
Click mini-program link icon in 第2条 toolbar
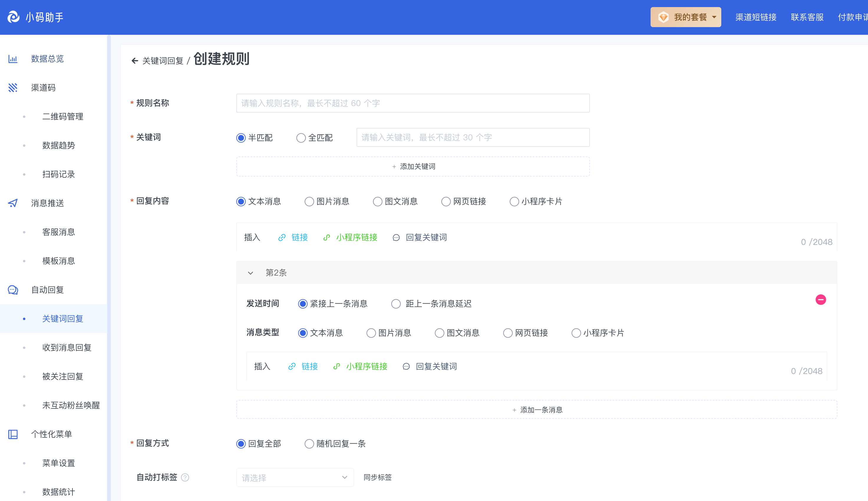pos(337,366)
